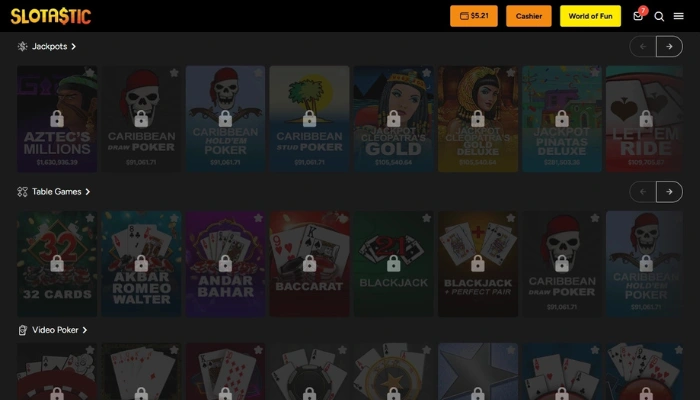This screenshot has width=700, height=400.
Task: Click the lock icon on Baccarat
Action: 309,264
